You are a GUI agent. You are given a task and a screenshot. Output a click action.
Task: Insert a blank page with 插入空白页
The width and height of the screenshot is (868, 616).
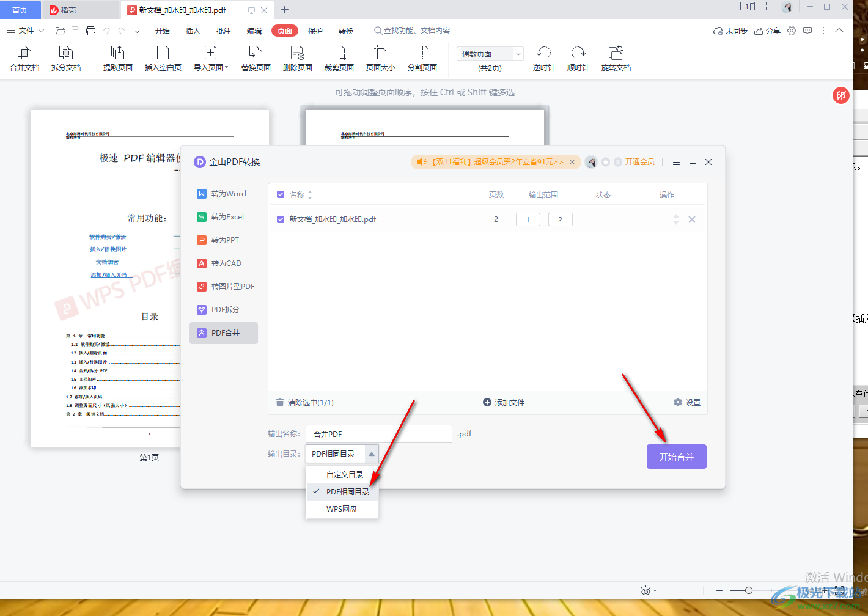point(163,59)
